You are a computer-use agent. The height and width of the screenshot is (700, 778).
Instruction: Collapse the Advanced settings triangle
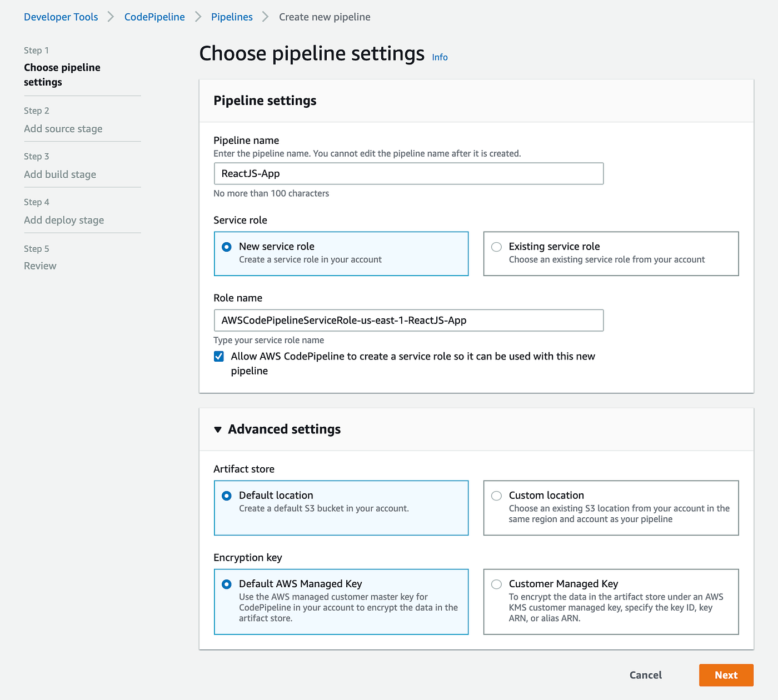tap(218, 429)
